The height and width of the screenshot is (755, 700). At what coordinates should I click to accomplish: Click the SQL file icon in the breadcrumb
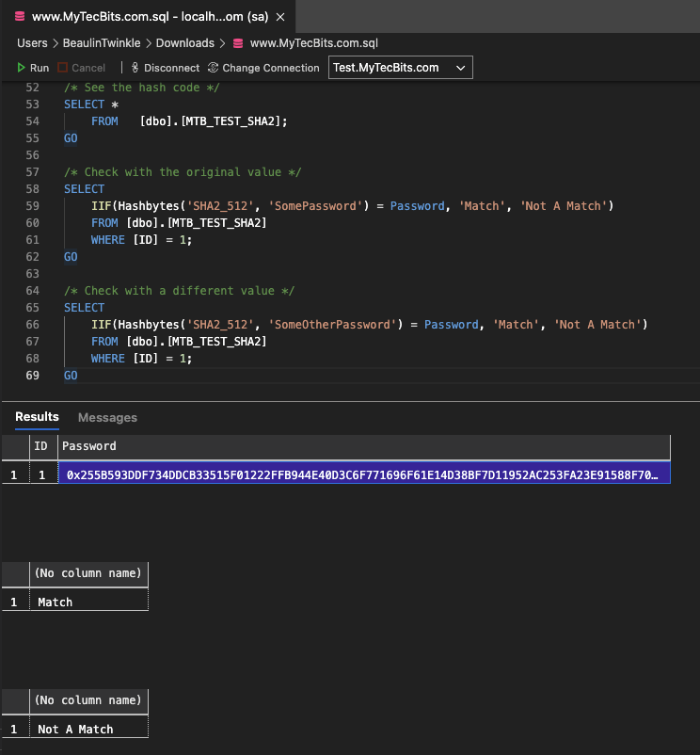point(237,43)
